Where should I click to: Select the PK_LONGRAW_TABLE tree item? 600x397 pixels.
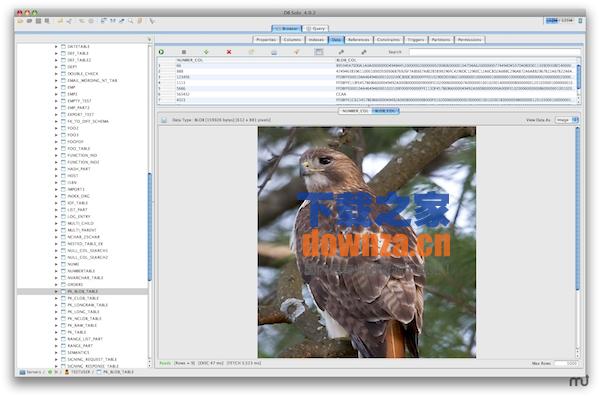click(87, 305)
